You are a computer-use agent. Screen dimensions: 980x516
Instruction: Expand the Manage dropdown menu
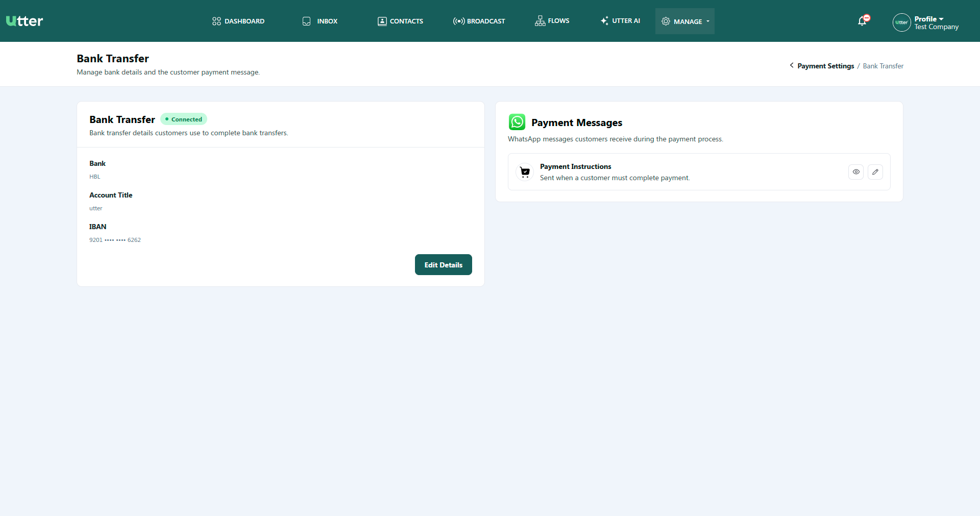685,21
